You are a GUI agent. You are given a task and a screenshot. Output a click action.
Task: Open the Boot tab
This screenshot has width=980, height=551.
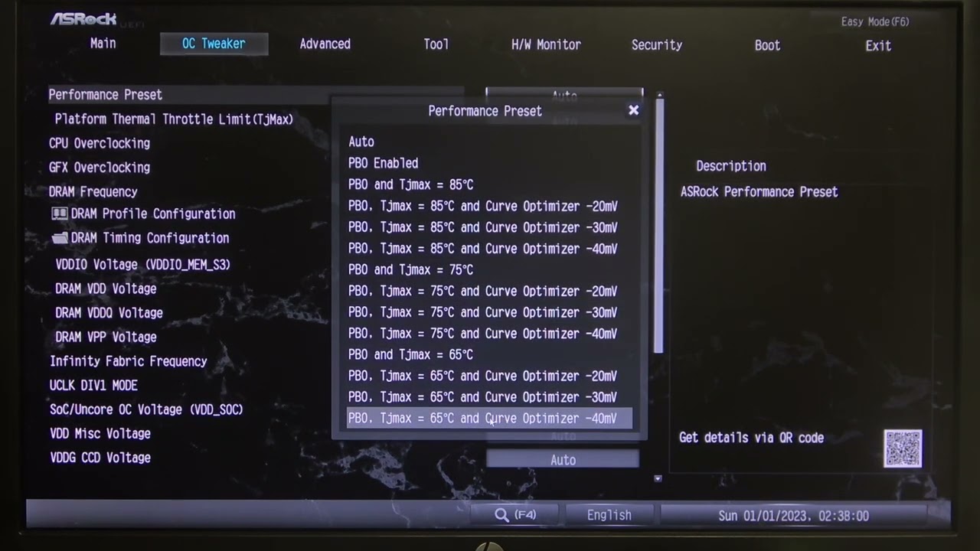[767, 45]
